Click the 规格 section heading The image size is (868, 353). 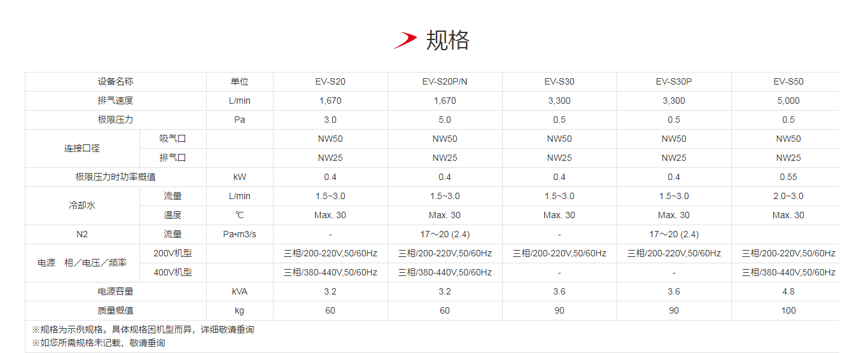coord(447,40)
